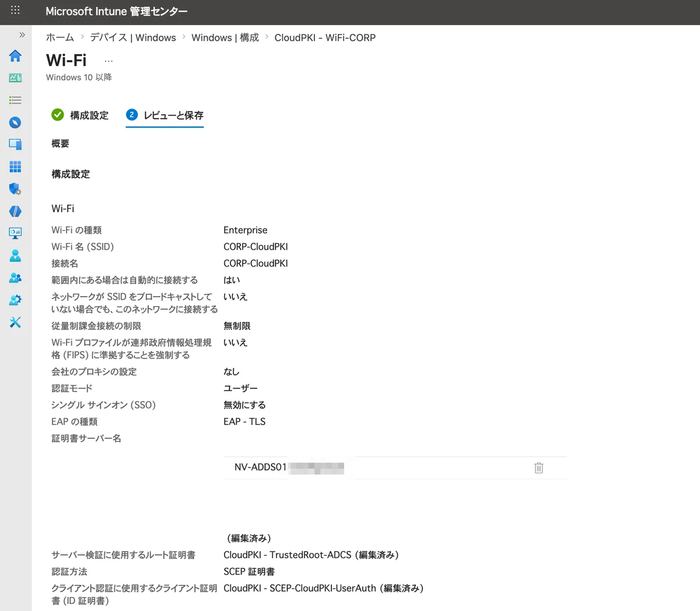Switch to the 構成設定 step tab
700x611 pixels.
[80, 115]
